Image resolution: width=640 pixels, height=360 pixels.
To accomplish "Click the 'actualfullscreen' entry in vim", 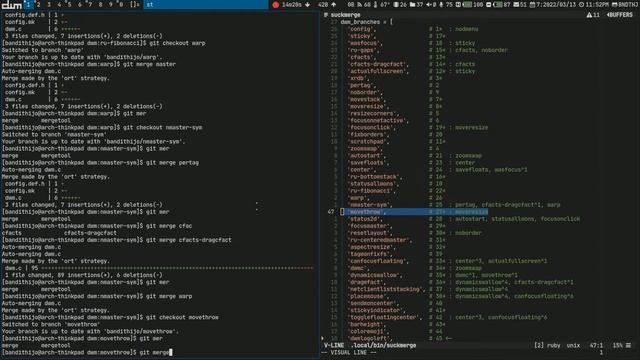I will tap(378, 71).
